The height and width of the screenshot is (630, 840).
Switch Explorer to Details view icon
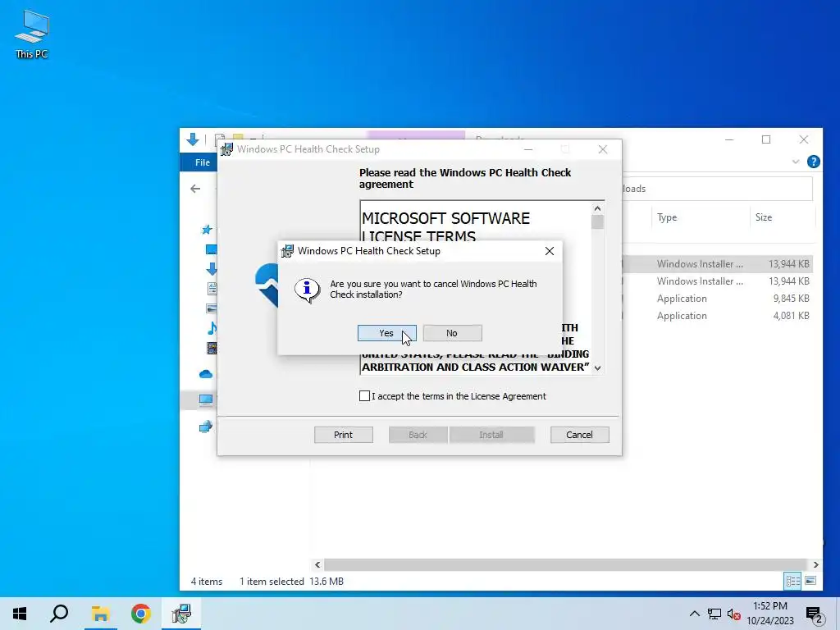coord(793,581)
